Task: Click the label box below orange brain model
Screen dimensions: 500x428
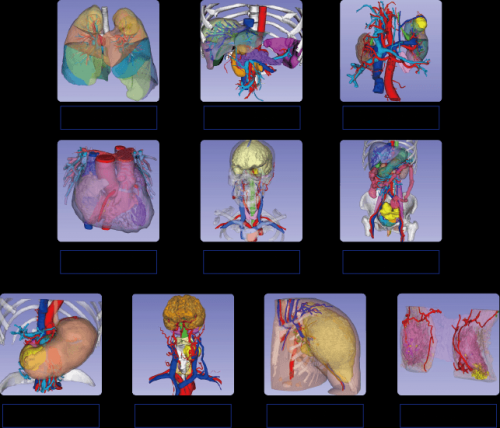Action: (183, 416)
